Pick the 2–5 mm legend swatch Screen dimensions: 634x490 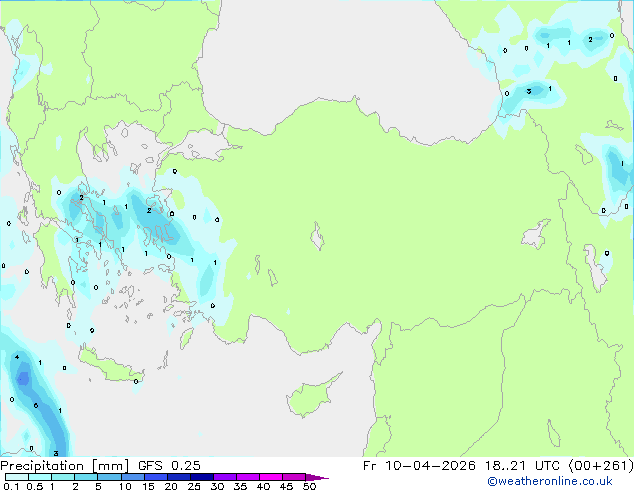[86, 477]
